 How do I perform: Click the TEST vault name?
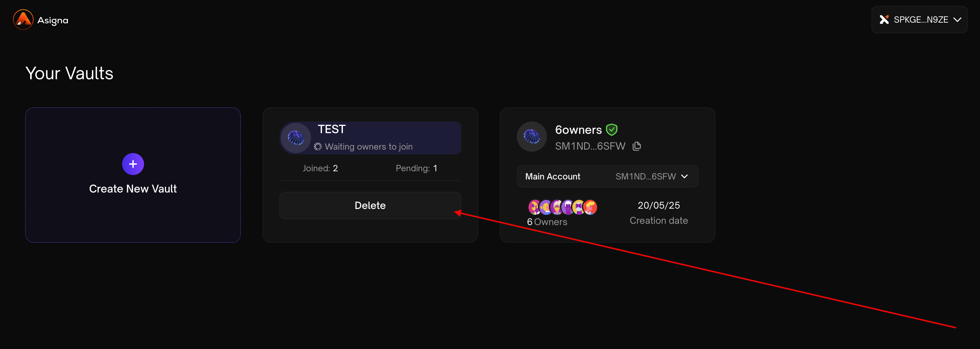pyautogui.click(x=331, y=129)
